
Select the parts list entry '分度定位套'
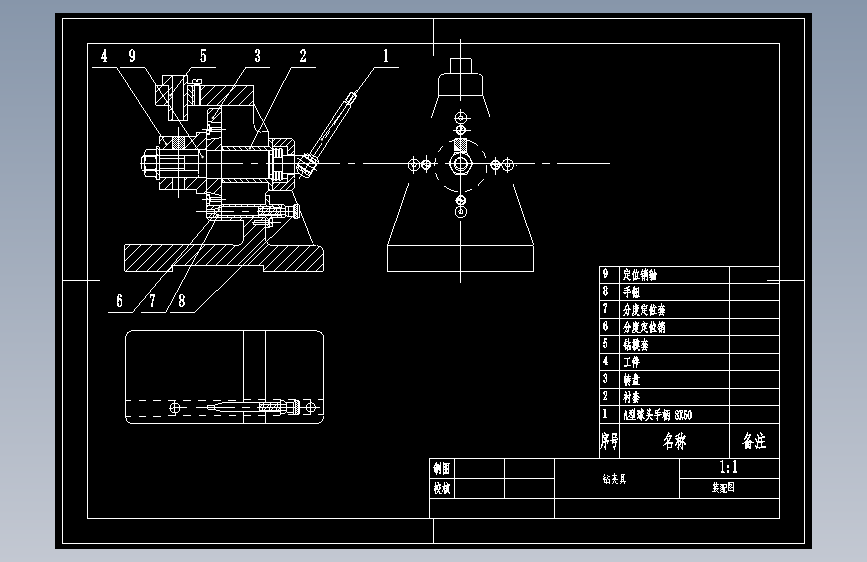[x=644, y=310]
